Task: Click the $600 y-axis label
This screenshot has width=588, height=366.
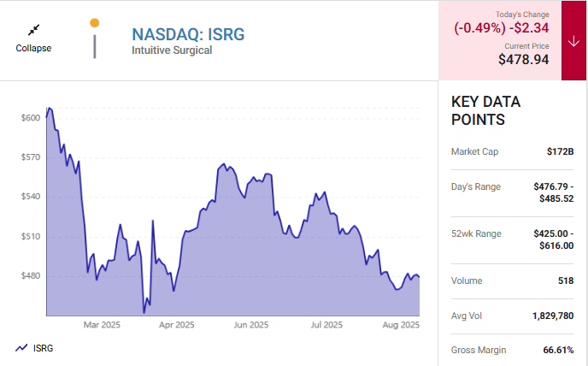Action: click(31, 117)
